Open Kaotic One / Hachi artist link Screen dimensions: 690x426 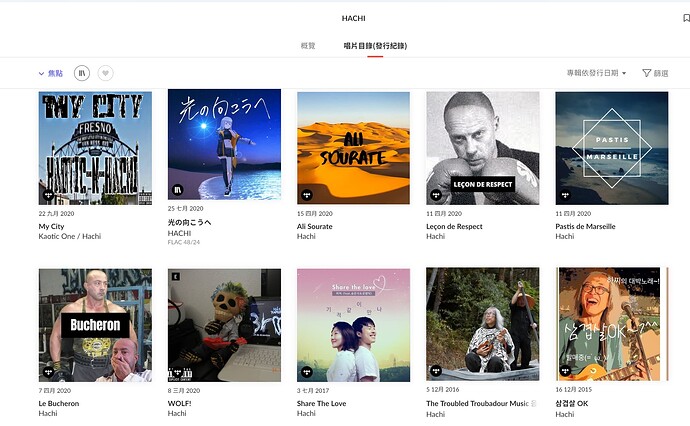point(70,236)
